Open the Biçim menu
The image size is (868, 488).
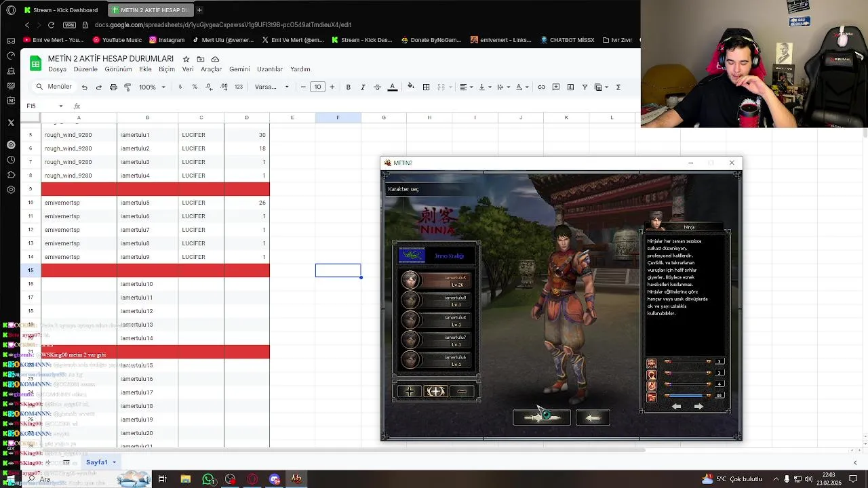pos(166,69)
